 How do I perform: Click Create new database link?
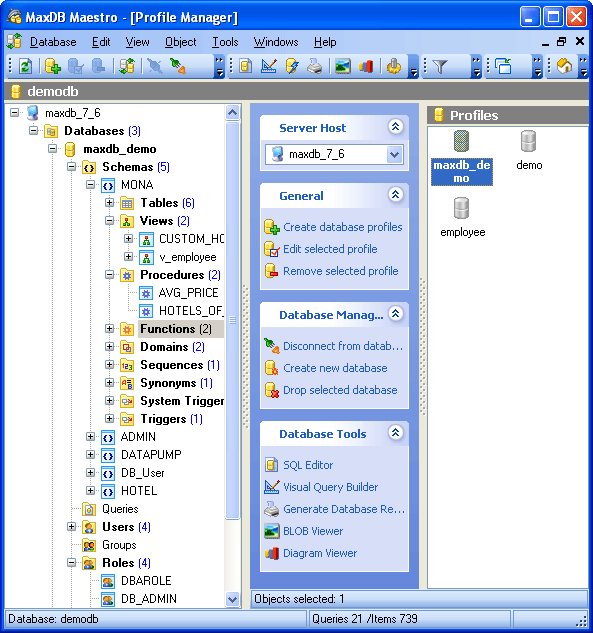pos(335,368)
